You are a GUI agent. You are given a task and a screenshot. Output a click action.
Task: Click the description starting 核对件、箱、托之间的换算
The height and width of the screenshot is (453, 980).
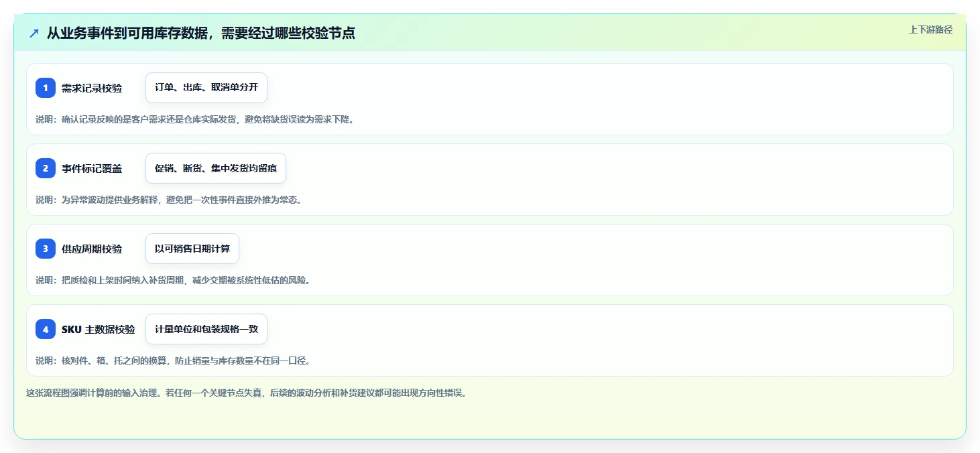tap(173, 361)
